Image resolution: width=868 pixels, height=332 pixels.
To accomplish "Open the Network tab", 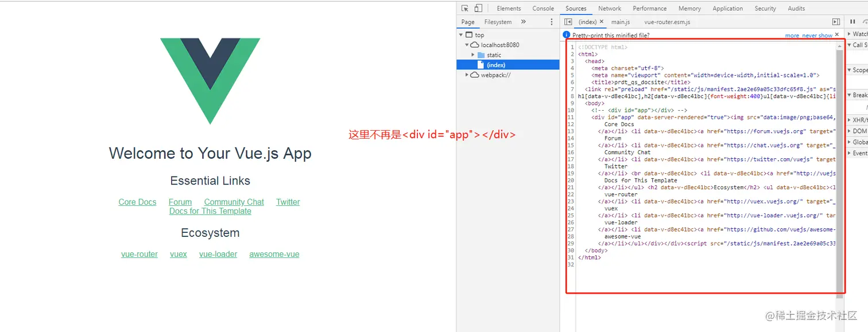I will pos(610,9).
